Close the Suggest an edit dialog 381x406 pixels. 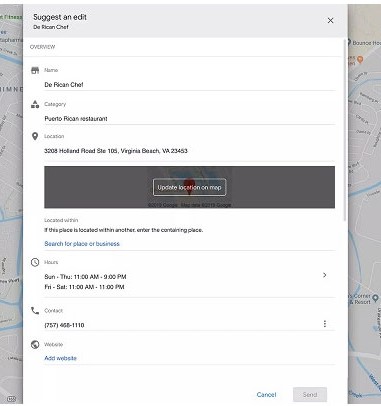pyautogui.click(x=330, y=21)
